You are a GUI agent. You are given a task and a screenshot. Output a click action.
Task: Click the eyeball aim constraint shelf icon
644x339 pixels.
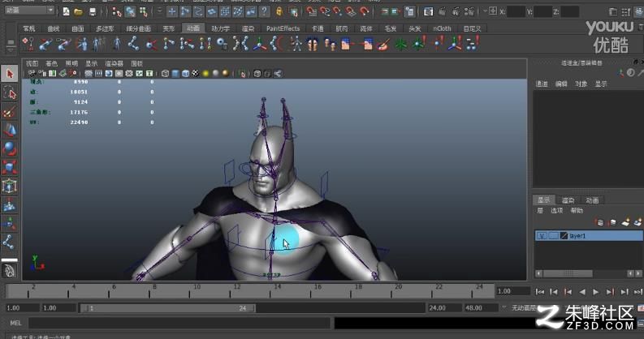(223, 44)
